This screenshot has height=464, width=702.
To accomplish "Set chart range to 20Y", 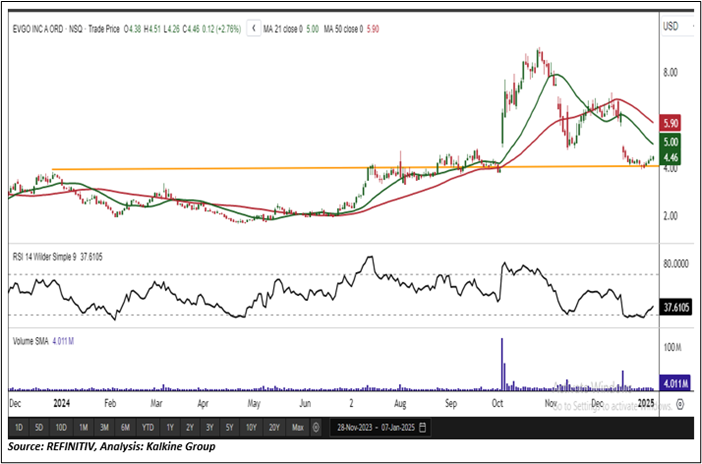I will [x=274, y=428].
